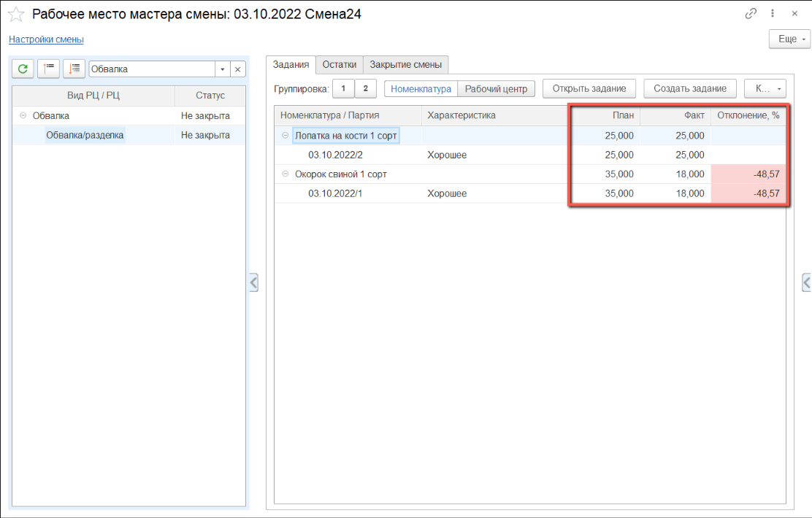Set grouping level to 1
The height and width of the screenshot is (518, 812).
pos(343,88)
